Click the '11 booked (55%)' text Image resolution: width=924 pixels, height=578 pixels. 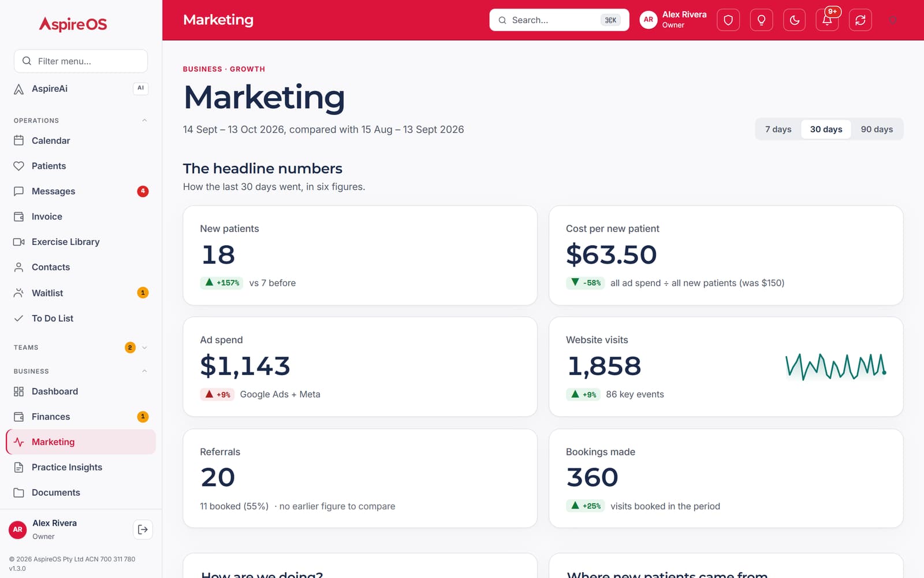(x=234, y=506)
